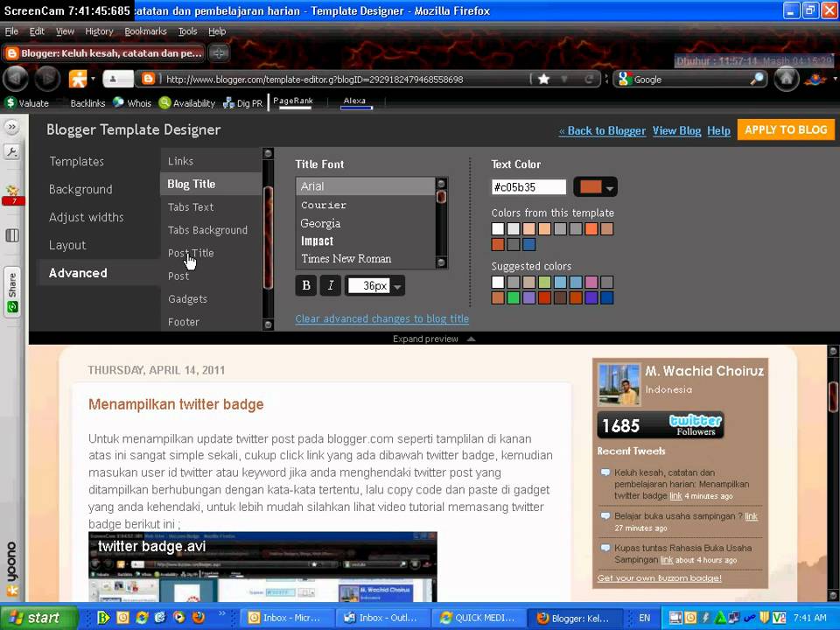
Task: Click the Share button in yoono sidebar
Action: (x=12, y=292)
